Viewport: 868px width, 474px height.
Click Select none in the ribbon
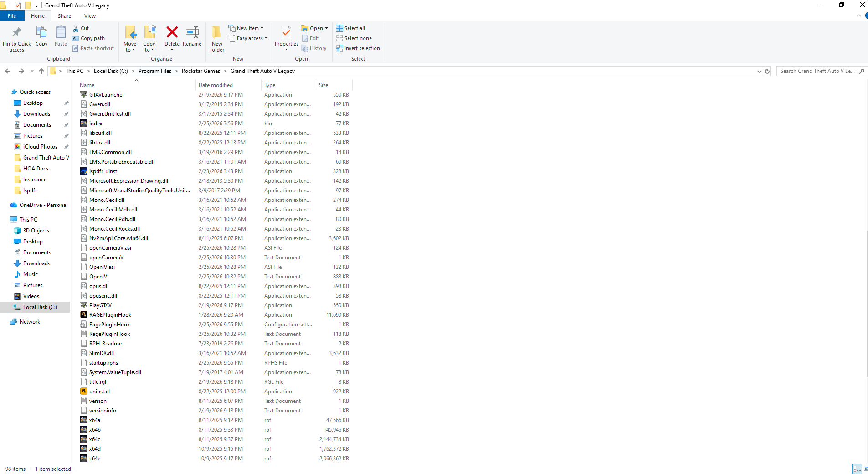tap(354, 38)
